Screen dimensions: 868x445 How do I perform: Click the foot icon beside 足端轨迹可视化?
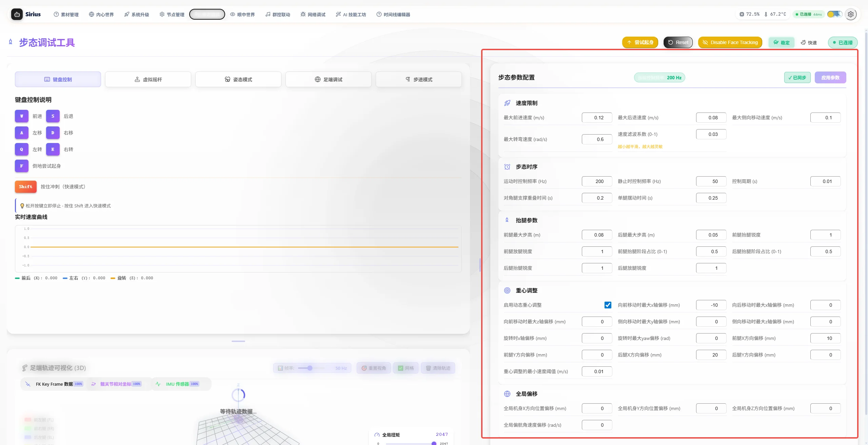[24, 368]
